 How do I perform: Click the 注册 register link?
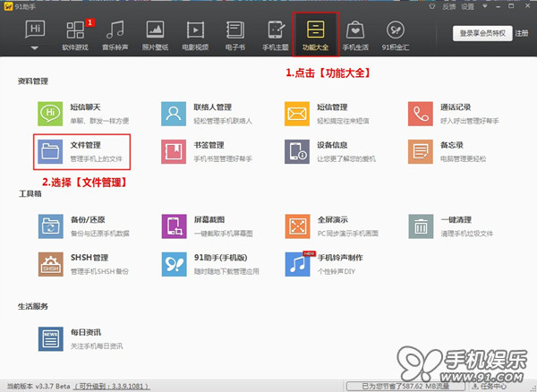coord(522,33)
